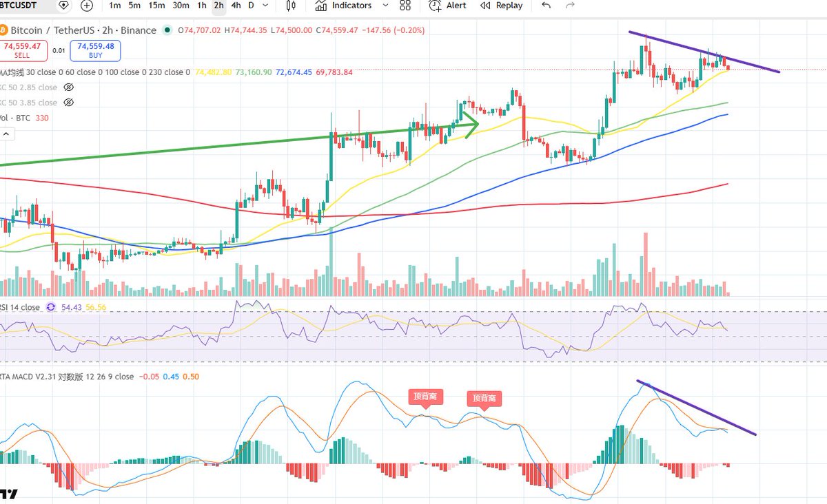Click the volume value 330

(42, 118)
